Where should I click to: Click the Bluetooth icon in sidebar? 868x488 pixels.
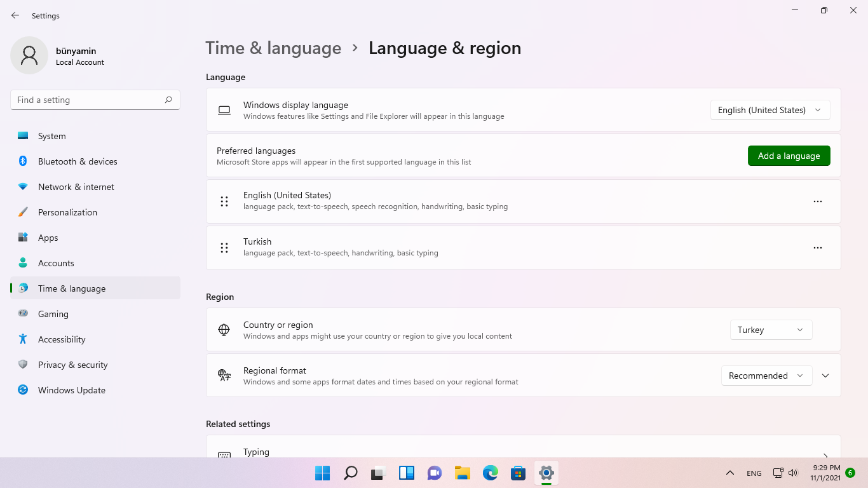[x=23, y=161]
